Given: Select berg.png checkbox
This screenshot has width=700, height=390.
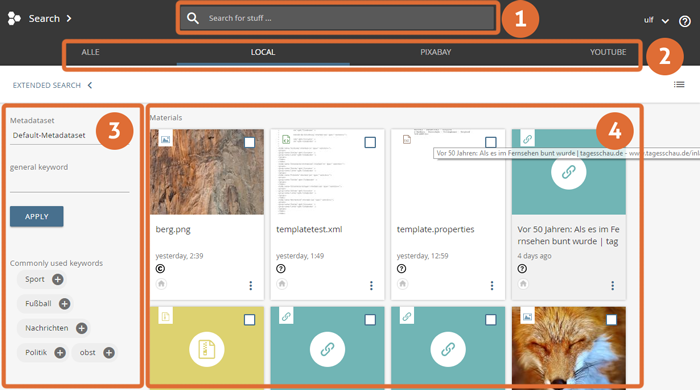Looking at the screenshot, I should (x=250, y=142).
